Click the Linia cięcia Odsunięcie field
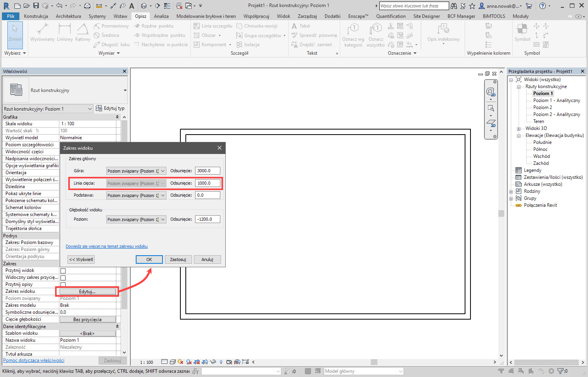588x377 pixels. [x=208, y=183]
